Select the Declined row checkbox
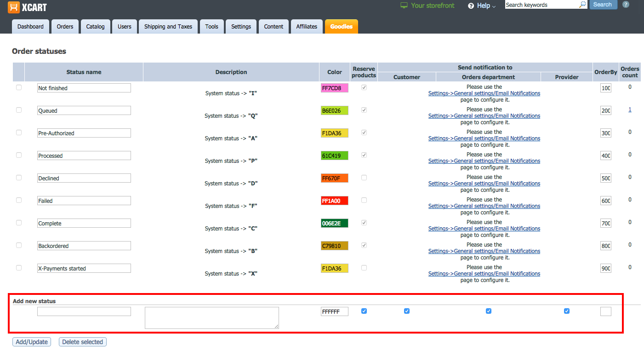This screenshot has height=357, width=644. coord(19,178)
